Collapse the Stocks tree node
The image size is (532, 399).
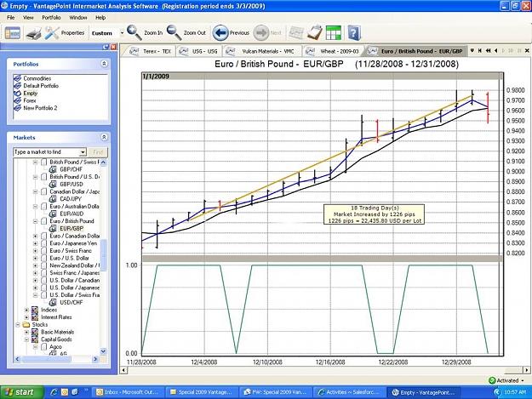18,325
